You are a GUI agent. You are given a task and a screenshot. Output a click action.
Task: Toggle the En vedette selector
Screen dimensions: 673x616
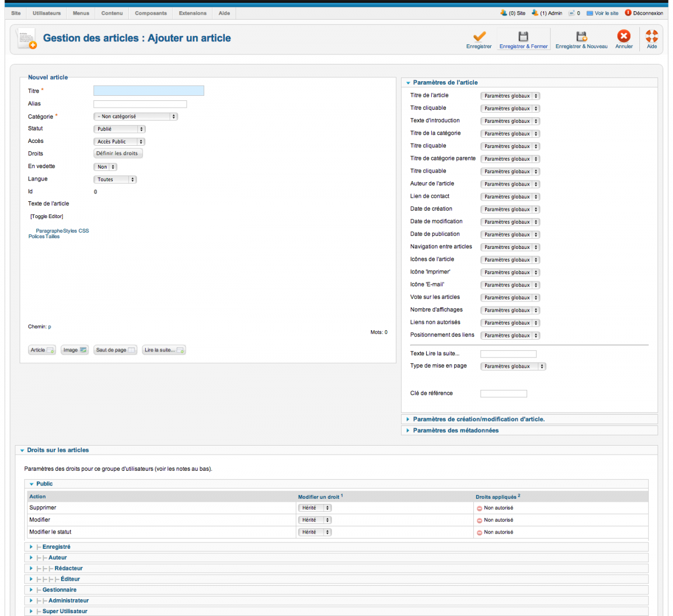pos(105,167)
